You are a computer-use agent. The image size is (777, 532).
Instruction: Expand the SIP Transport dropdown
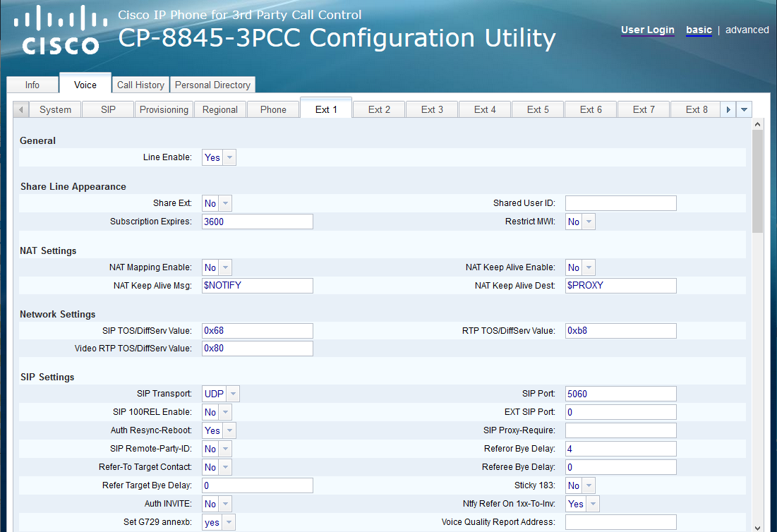tap(221, 394)
